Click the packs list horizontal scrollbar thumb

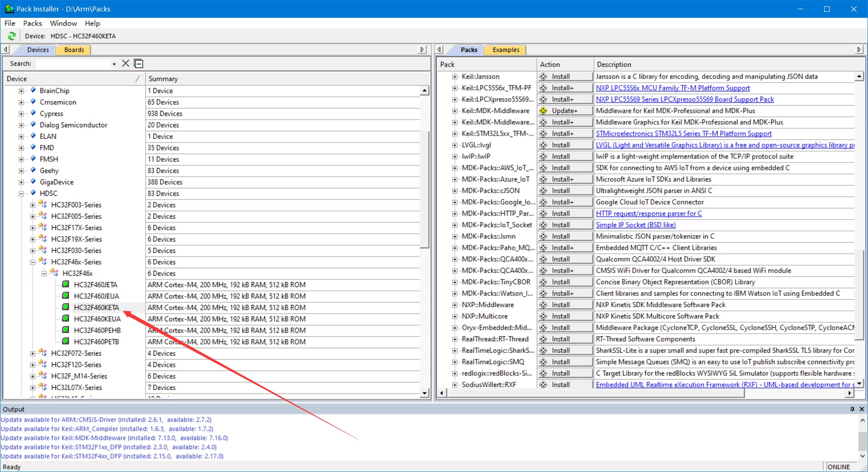[596, 393]
